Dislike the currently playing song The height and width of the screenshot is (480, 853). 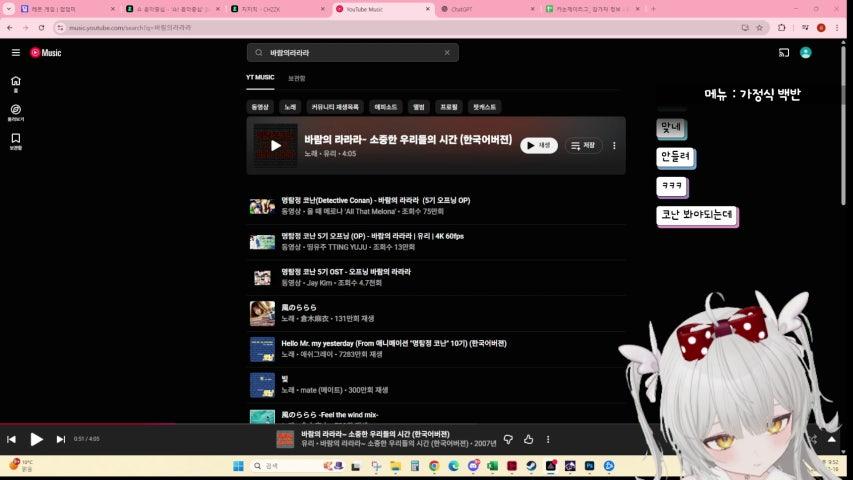tap(508, 439)
